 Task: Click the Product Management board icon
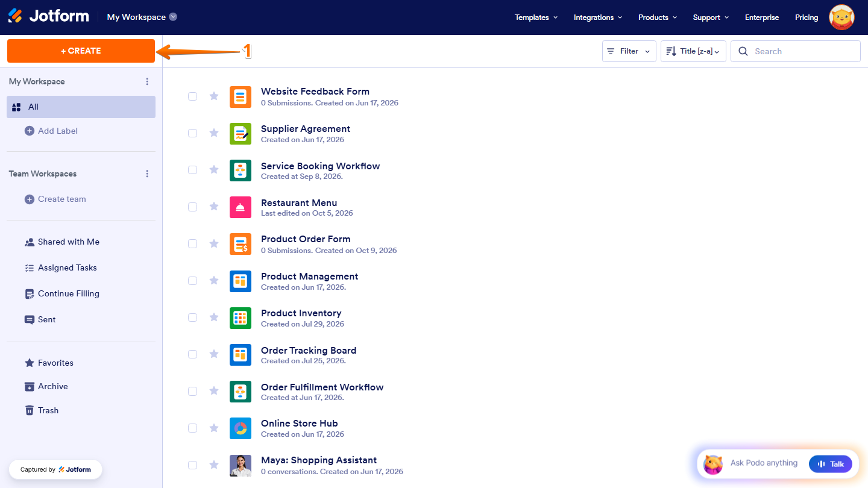pyautogui.click(x=241, y=281)
